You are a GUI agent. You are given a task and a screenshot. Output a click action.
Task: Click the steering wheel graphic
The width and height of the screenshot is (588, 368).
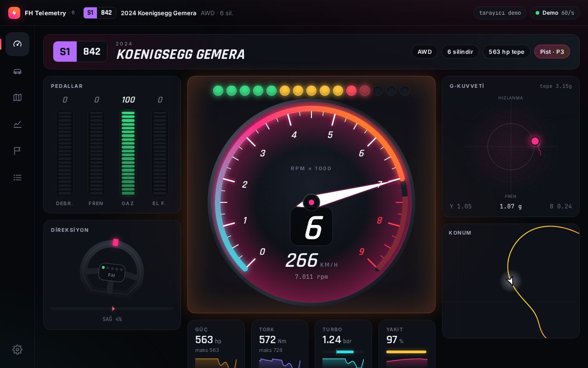click(112, 269)
